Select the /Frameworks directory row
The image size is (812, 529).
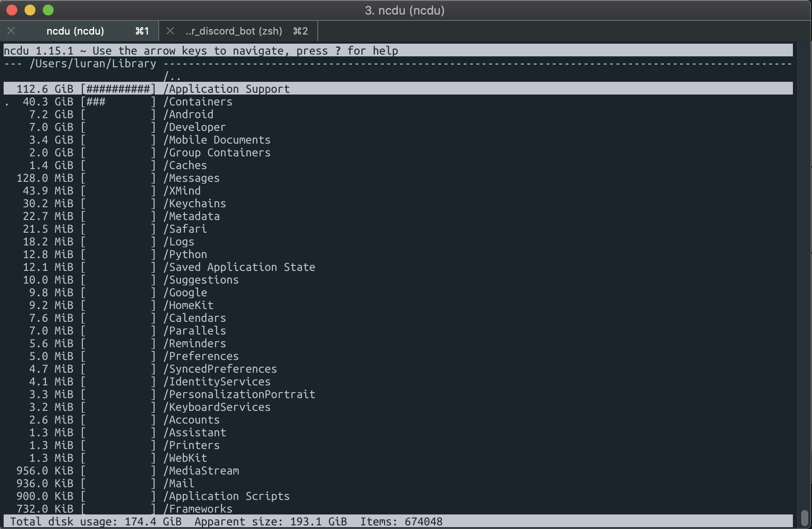click(398, 509)
